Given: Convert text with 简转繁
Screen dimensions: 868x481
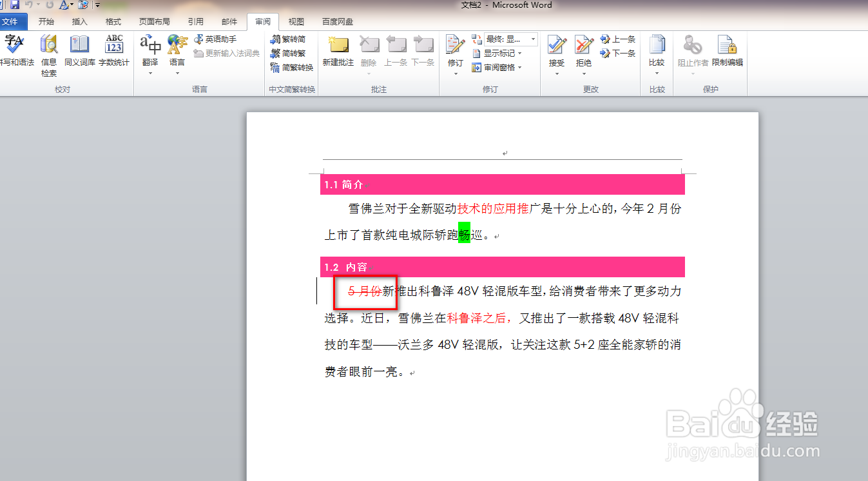Looking at the screenshot, I should (x=288, y=54).
